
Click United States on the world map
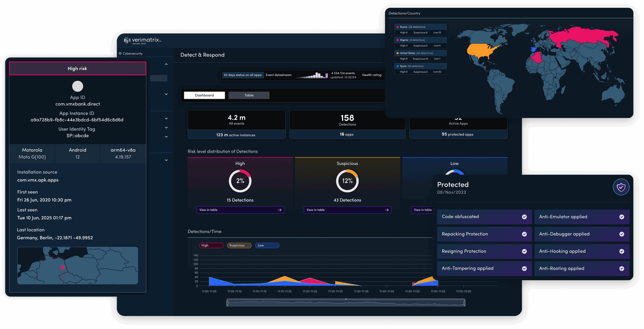point(480,50)
